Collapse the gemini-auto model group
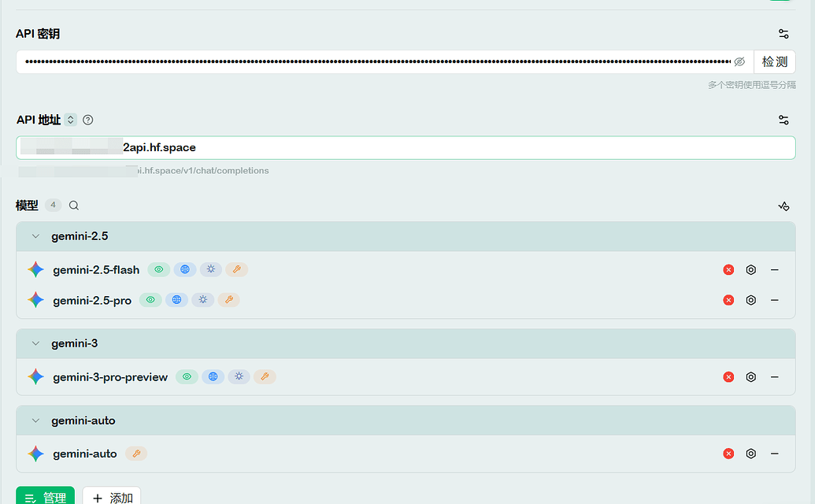815x504 pixels. coord(35,421)
